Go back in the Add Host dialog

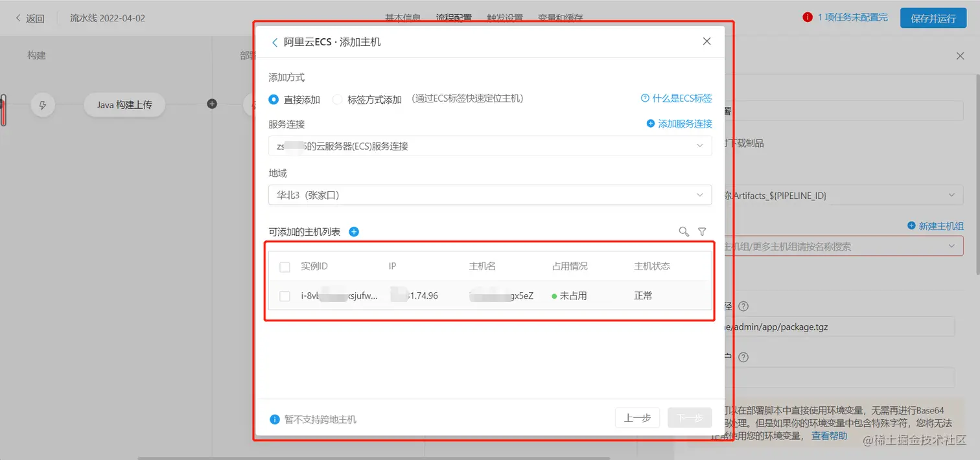click(x=274, y=42)
